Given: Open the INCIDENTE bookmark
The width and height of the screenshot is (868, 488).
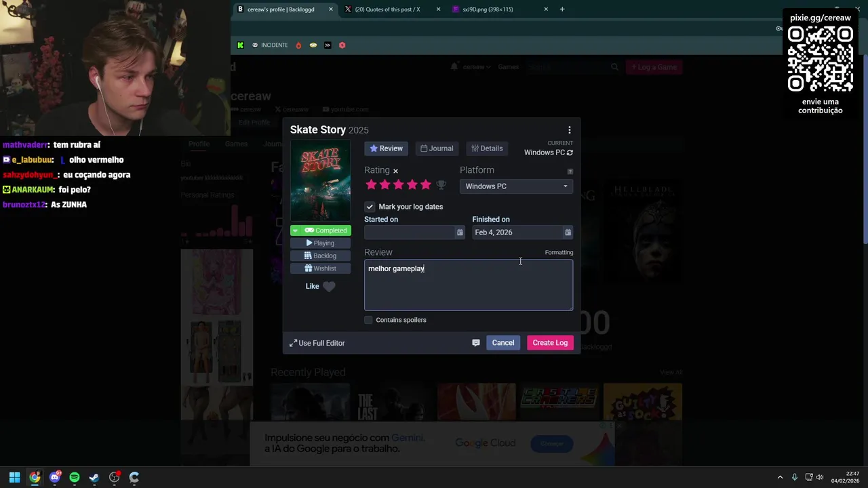Looking at the screenshot, I should pos(270,45).
